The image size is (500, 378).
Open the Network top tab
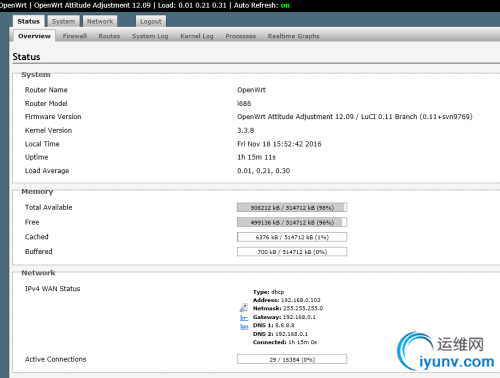(100, 21)
